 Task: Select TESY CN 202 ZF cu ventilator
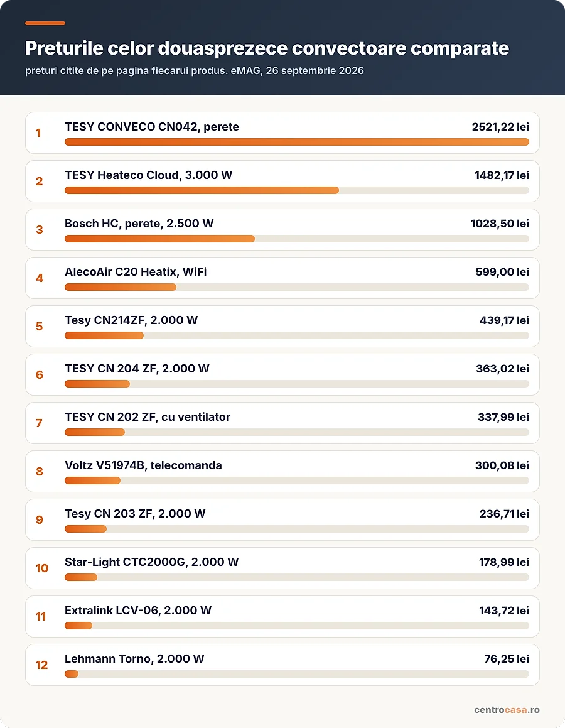[x=282, y=423]
